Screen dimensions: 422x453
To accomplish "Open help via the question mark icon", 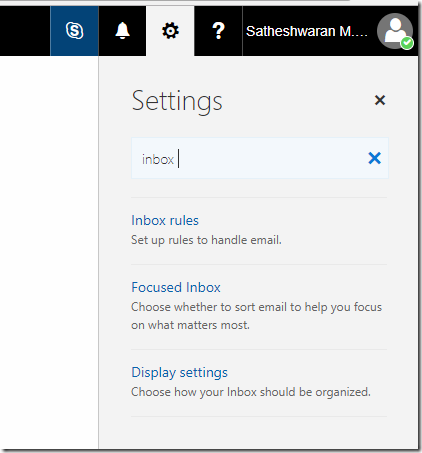I will (x=218, y=31).
